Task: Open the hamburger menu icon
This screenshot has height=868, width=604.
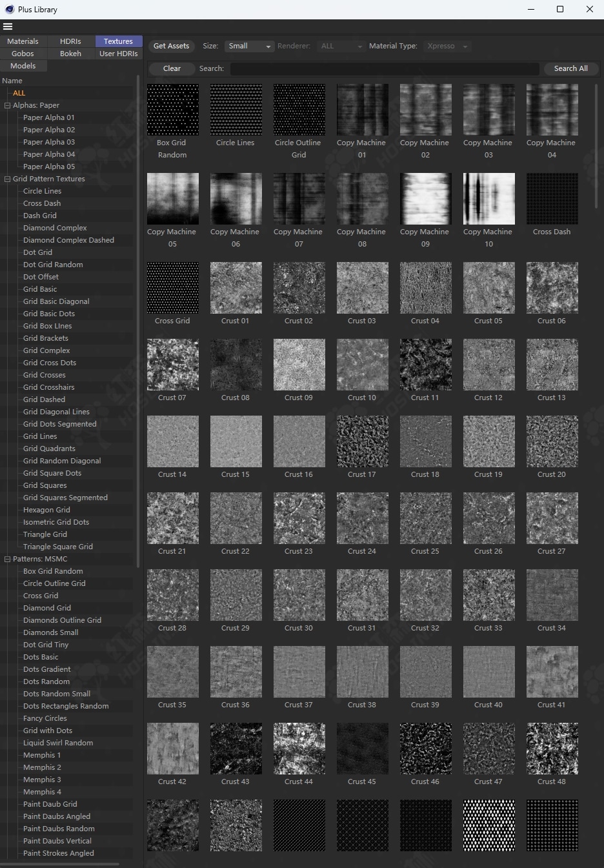Action: point(8,26)
